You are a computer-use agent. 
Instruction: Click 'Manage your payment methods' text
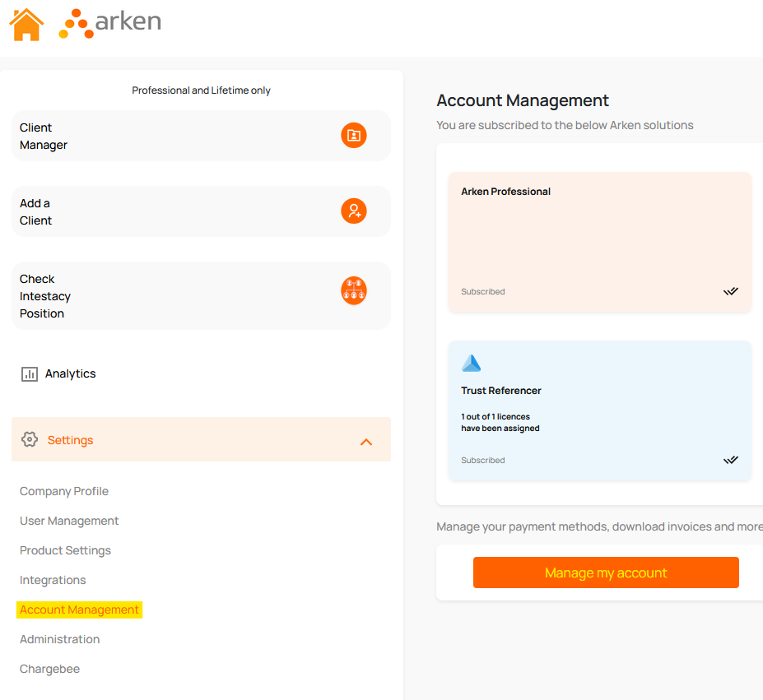point(523,526)
